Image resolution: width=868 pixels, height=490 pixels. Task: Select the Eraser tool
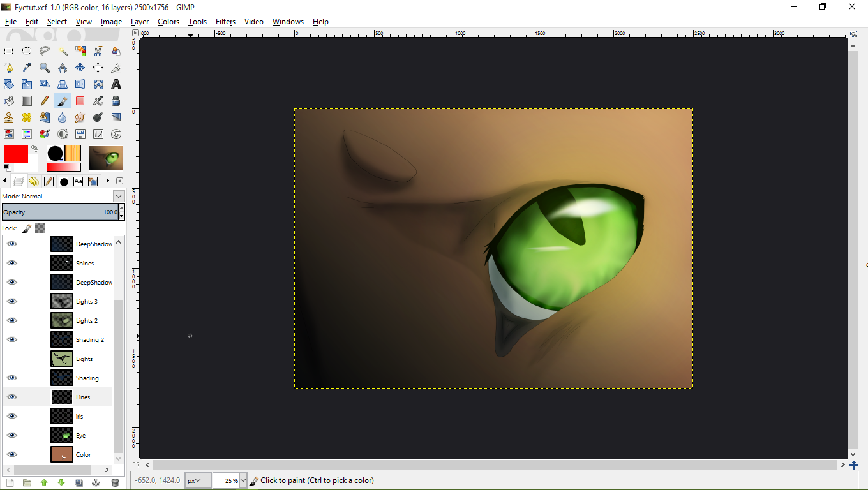(80, 101)
